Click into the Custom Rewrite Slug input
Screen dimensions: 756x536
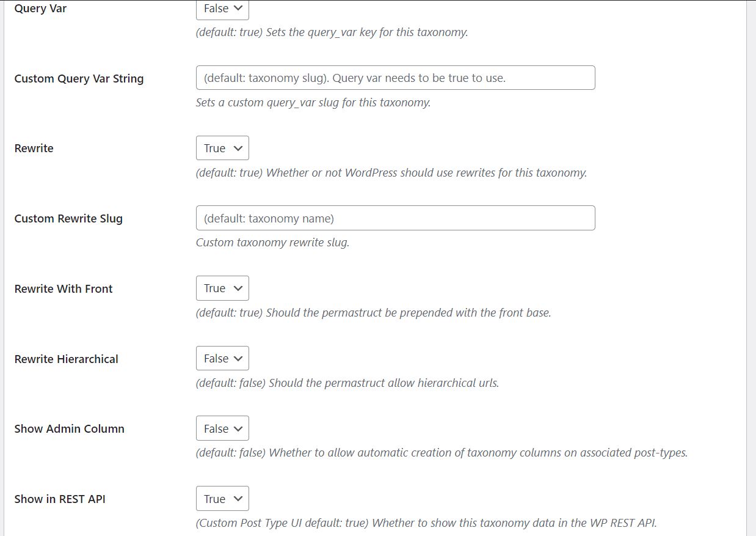pos(395,218)
